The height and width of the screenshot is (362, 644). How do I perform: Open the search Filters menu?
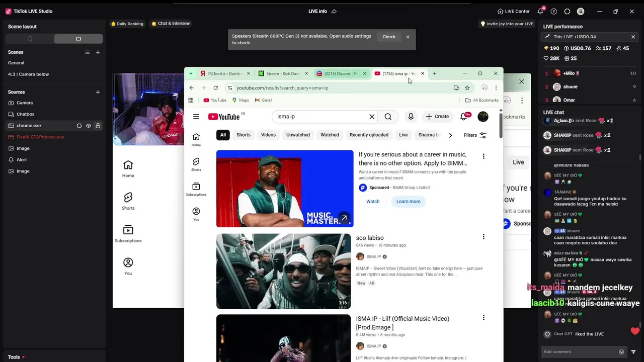click(475, 135)
